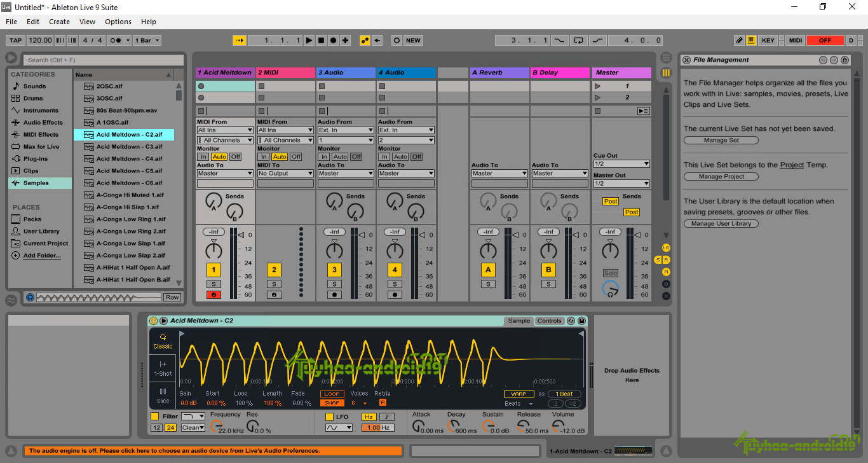Open the Options menu
Viewport: 868px width, 463px height.
118,22
